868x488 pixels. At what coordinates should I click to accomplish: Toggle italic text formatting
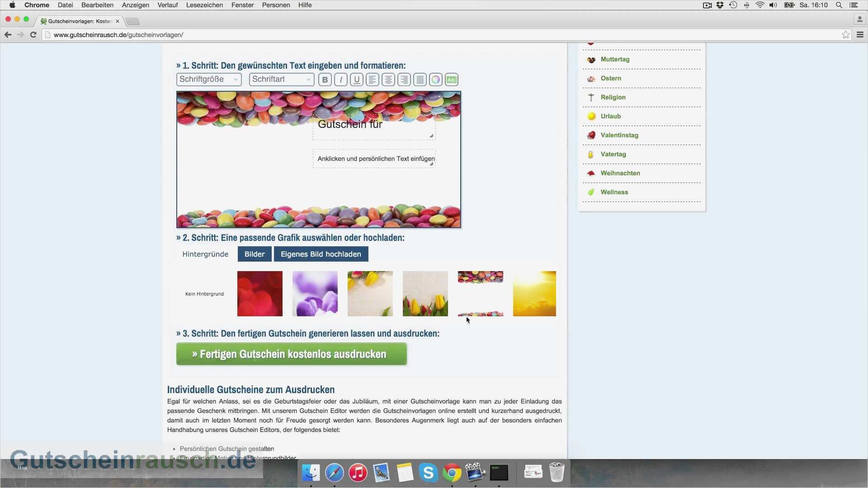(341, 80)
